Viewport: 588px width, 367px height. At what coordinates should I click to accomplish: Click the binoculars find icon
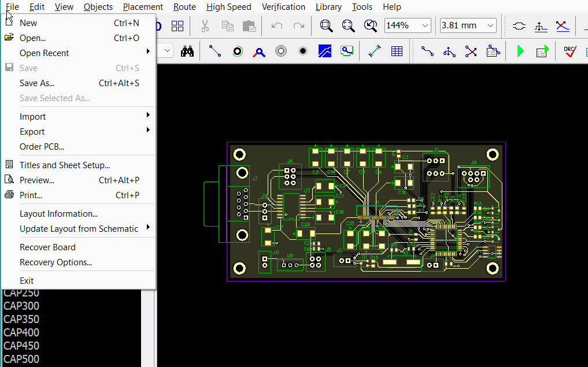187,51
